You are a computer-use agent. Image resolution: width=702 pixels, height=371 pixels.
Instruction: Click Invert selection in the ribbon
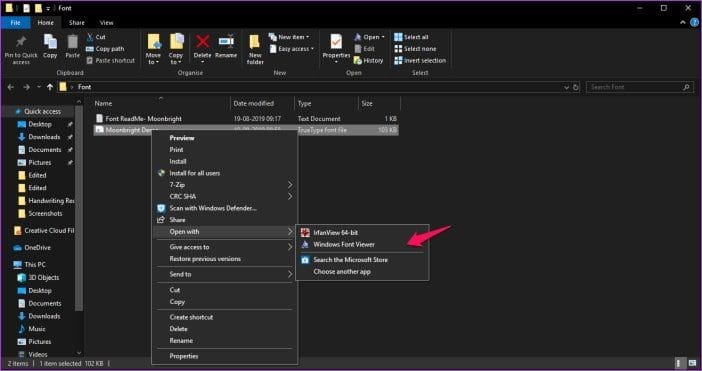420,60
